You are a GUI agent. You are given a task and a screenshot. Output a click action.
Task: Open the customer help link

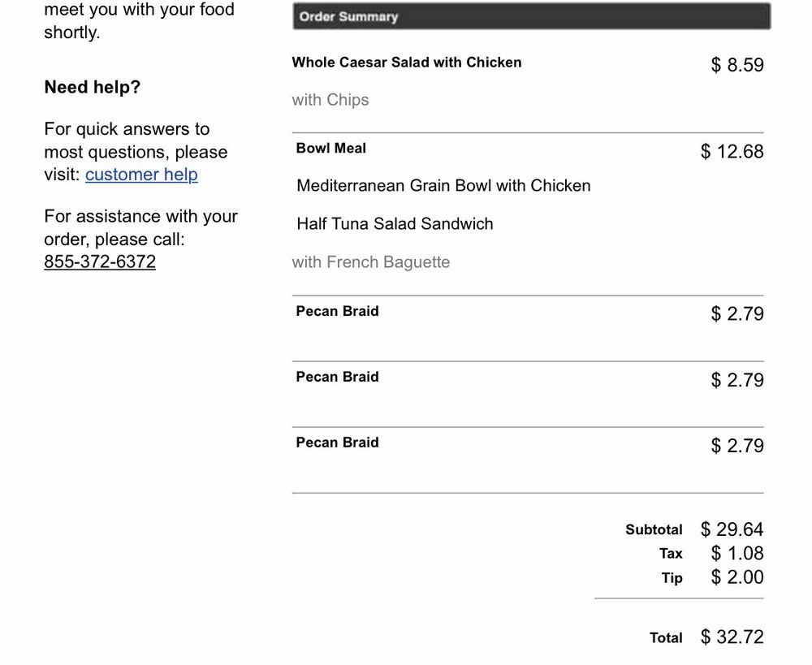click(141, 175)
